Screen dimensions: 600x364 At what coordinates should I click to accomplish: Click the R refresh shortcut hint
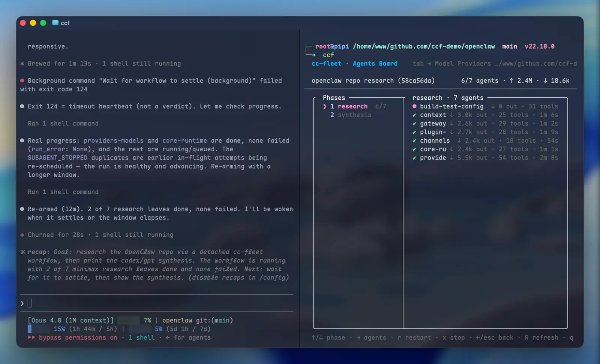coord(541,337)
